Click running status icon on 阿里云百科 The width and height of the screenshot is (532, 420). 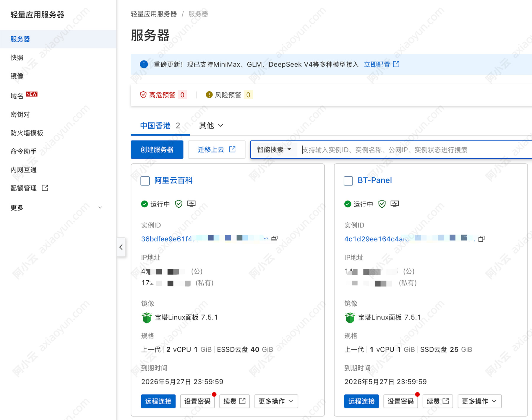point(145,204)
